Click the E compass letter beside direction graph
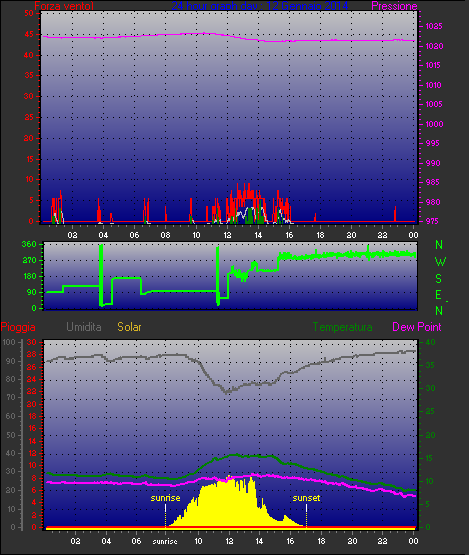The image size is (469, 555). click(x=438, y=295)
